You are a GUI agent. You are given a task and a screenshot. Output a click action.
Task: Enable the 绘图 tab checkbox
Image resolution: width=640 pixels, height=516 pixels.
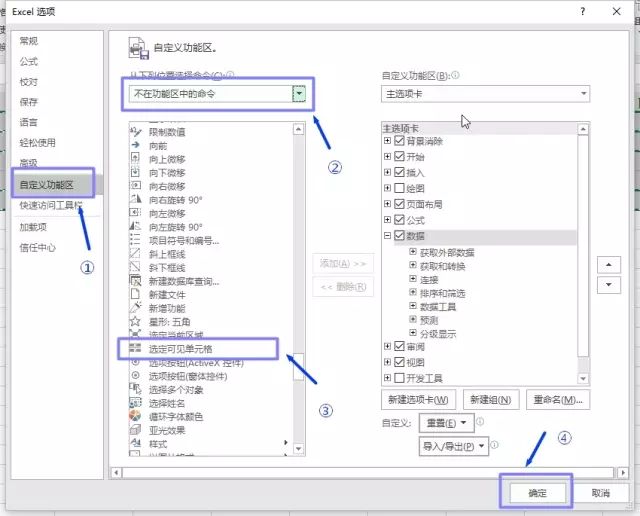tap(399, 188)
